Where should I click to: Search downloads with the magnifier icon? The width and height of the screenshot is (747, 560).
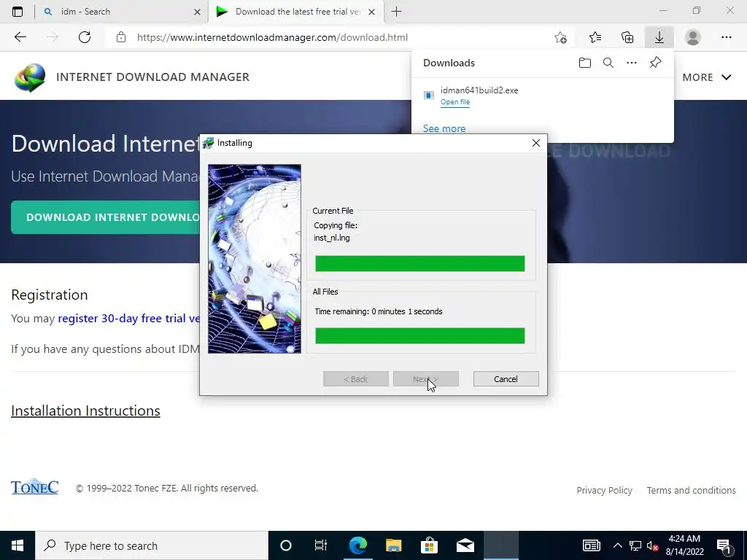click(608, 63)
